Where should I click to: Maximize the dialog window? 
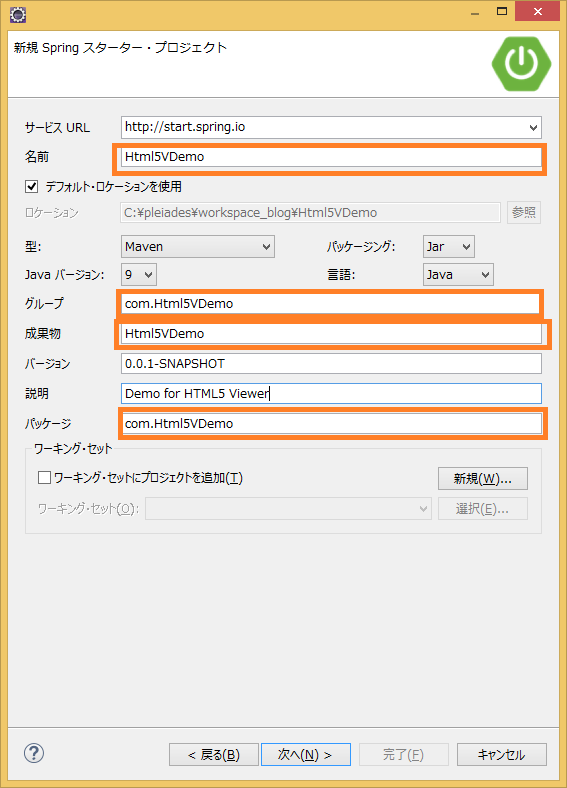[x=502, y=12]
